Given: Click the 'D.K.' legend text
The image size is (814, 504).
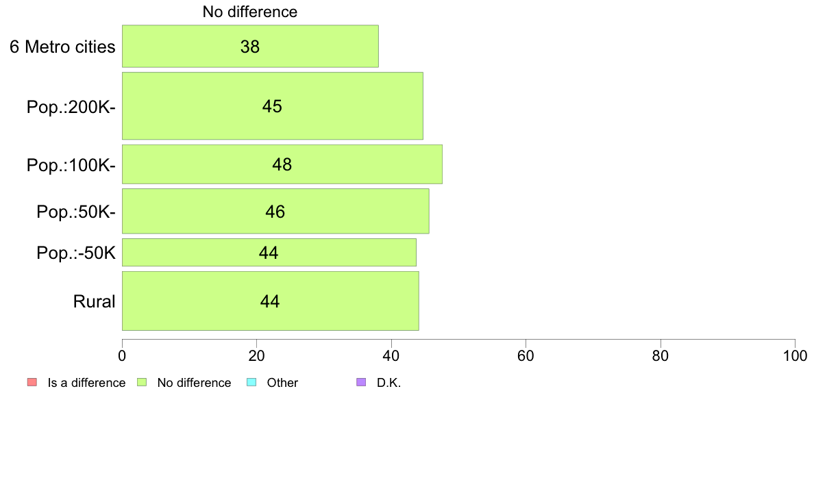Looking at the screenshot, I should point(388,383).
